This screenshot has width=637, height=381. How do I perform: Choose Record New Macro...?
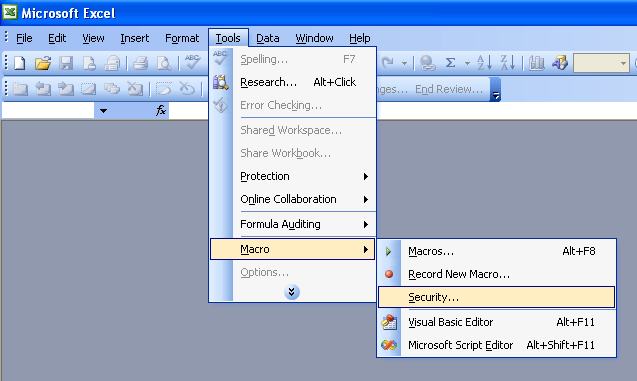point(496,274)
